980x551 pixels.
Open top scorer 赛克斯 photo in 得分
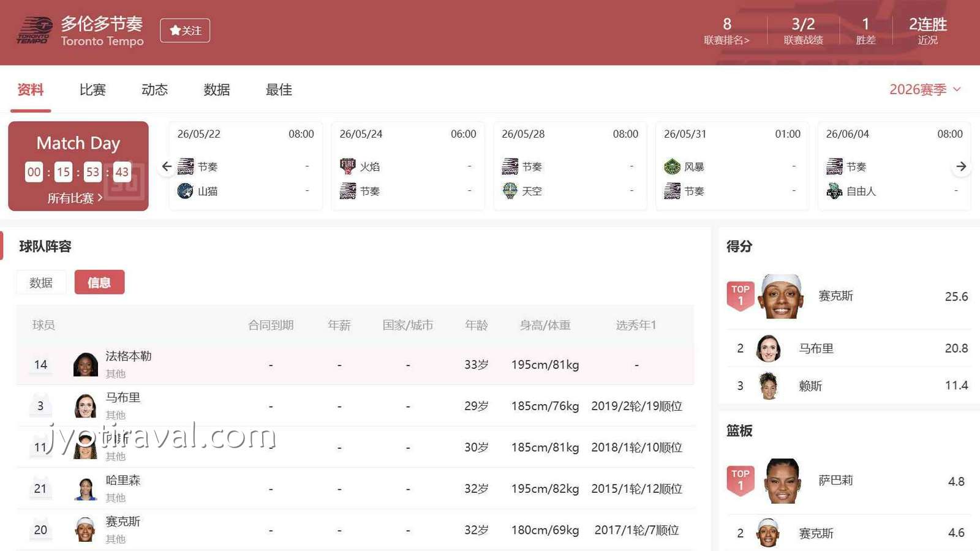point(781,296)
